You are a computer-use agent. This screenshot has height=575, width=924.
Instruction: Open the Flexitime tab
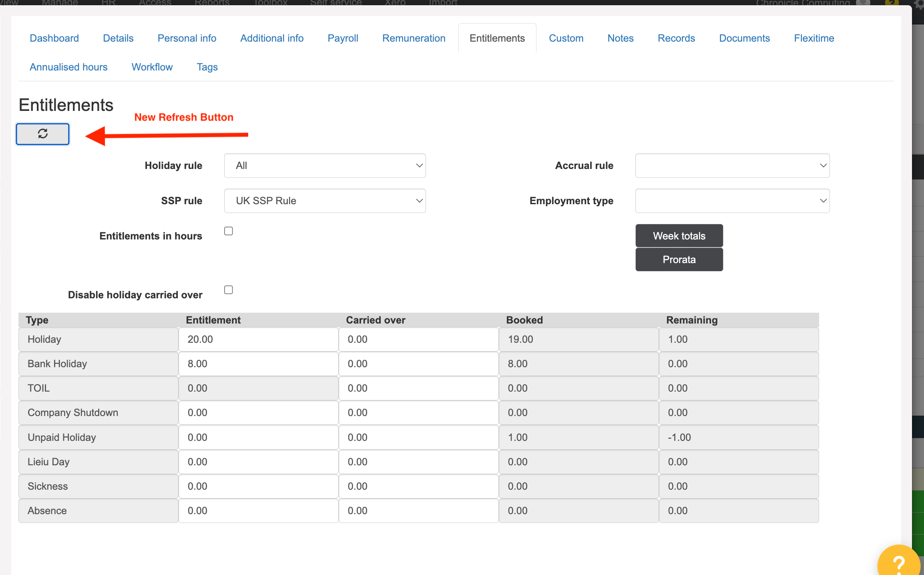(x=814, y=38)
